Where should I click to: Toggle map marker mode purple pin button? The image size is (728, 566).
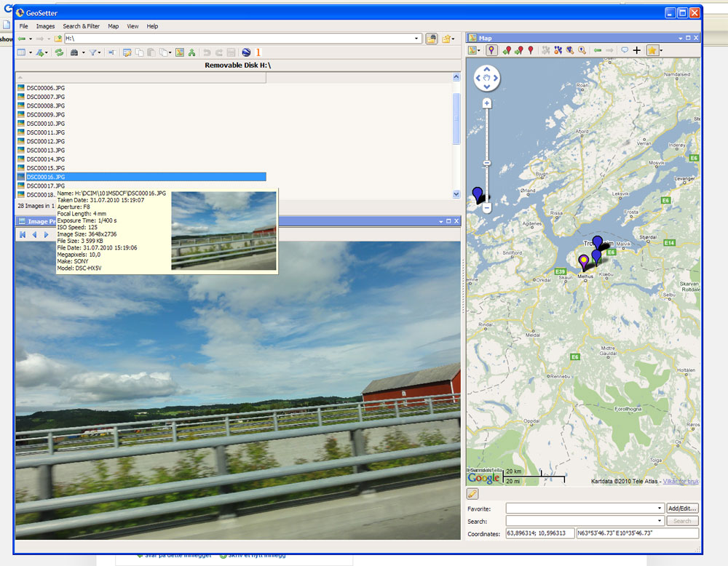click(491, 50)
